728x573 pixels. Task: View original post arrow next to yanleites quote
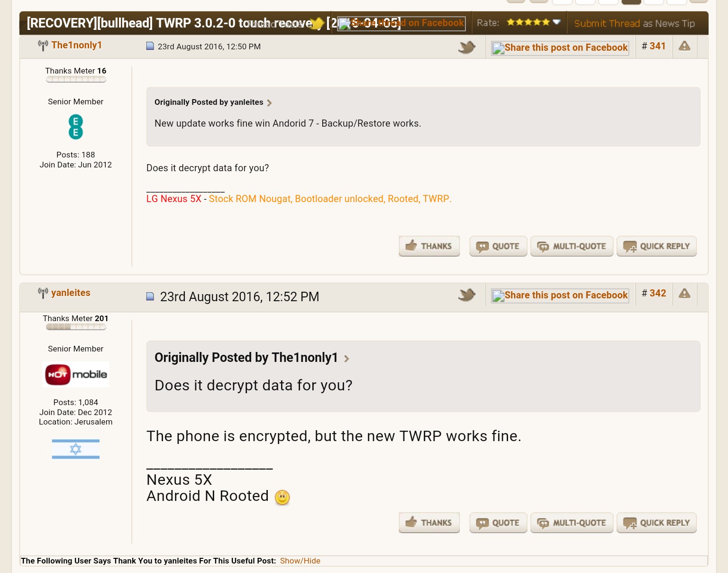270,103
